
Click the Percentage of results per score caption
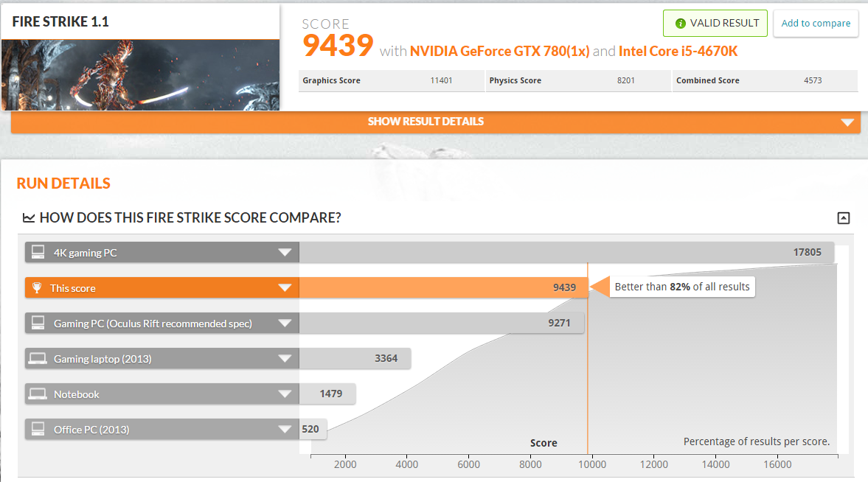(757, 441)
